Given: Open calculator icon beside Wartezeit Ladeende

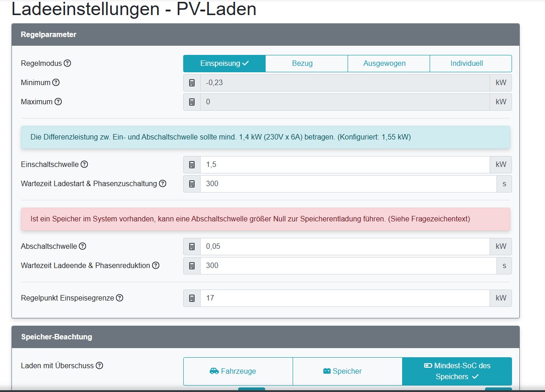Looking at the screenshot, I should (x=191, y=266).
